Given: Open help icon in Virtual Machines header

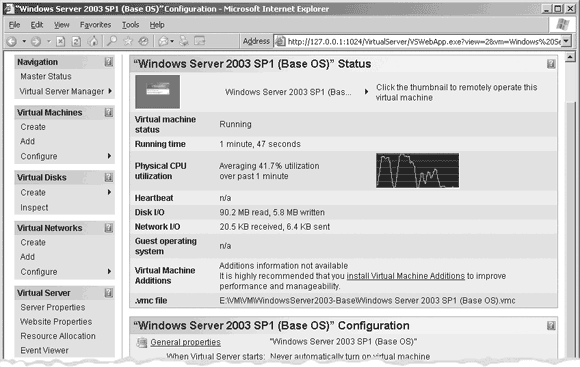Looking at the screenshot, I should click(108, 112).
